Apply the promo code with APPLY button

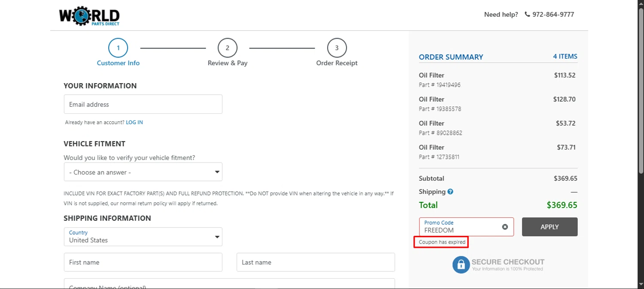pyautogui.click(x=550, y=227)
